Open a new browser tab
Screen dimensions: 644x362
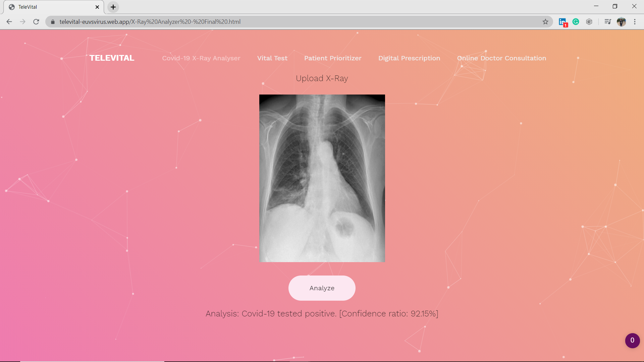pos(113,7)
